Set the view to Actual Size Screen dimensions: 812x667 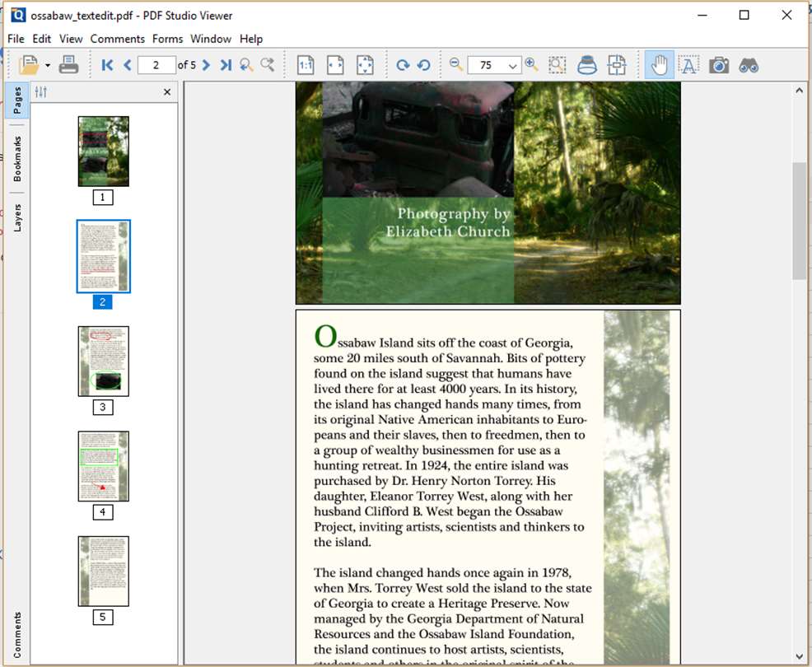click(306, 65)
